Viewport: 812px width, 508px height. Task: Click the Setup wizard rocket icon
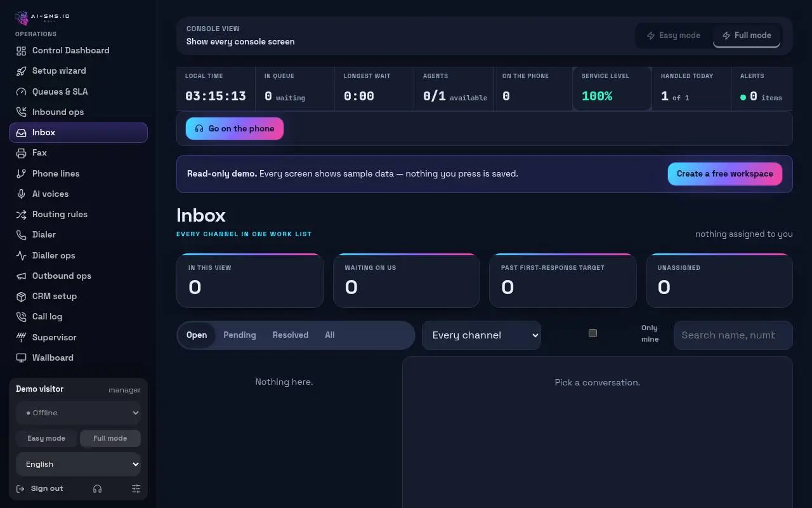point(21,71)
